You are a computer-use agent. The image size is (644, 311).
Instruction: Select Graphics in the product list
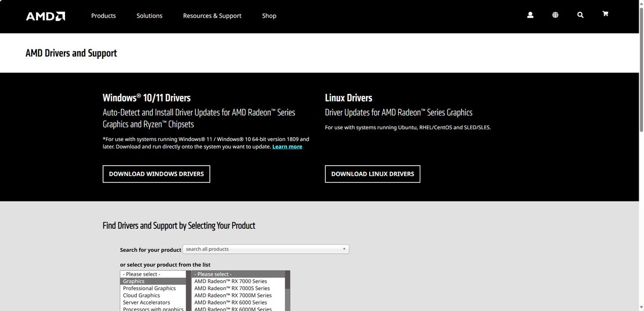coord(153,281)
